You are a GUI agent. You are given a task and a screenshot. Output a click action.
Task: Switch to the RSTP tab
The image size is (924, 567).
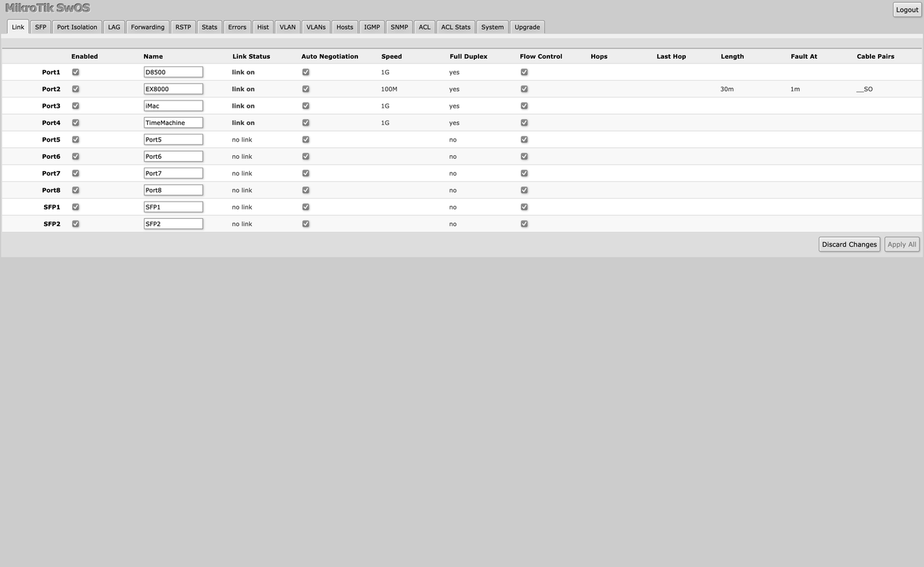point(183,27)
